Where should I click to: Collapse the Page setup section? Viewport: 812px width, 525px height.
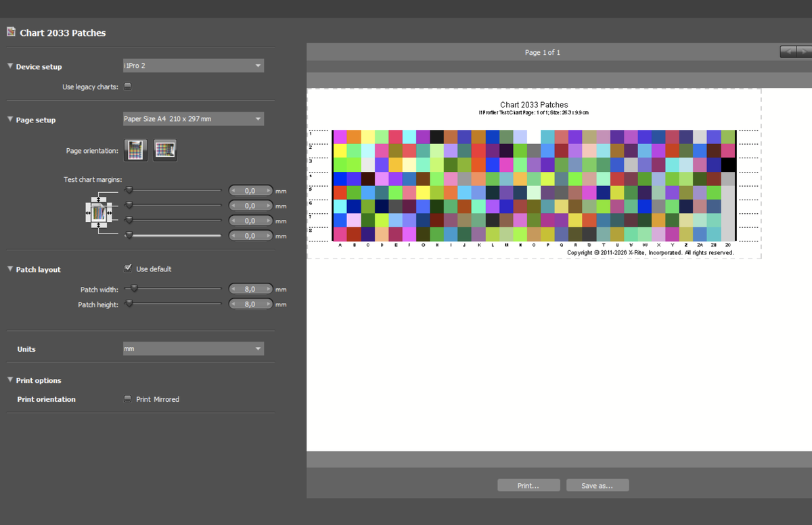(10, 120)
